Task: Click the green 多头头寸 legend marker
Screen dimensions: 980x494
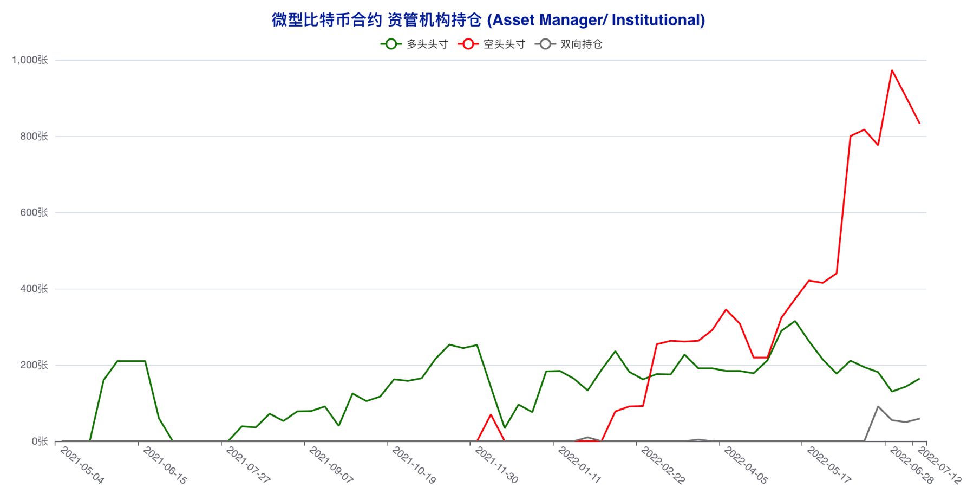Action: pos(391,44)
